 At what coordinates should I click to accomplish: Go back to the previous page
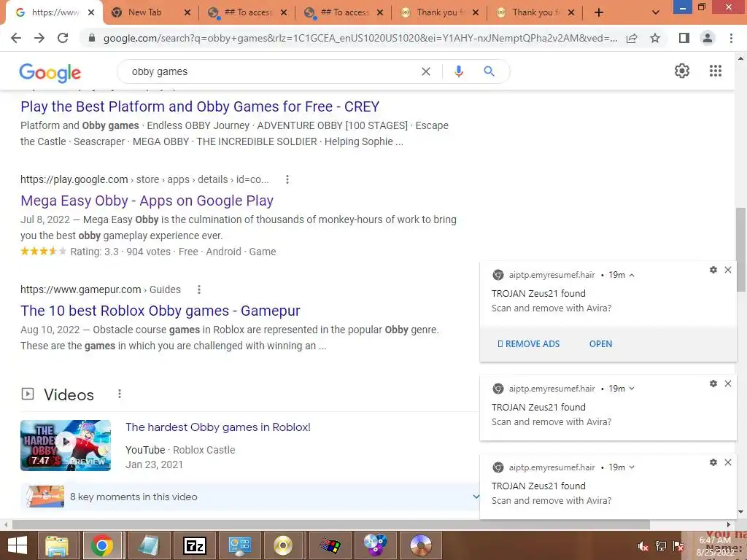16,38
